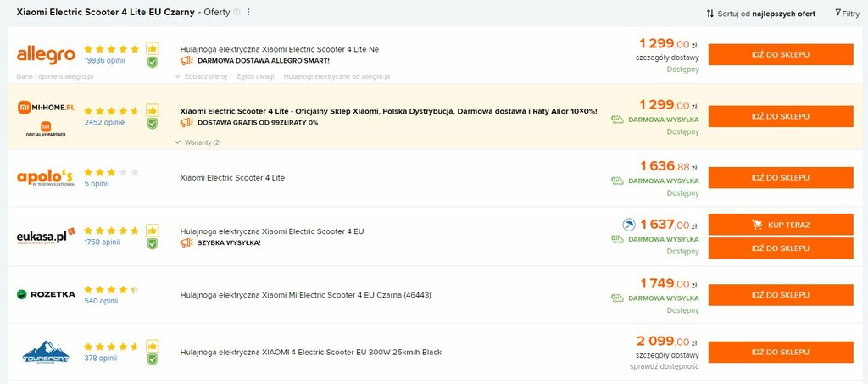Click the megaphone icon in the eukasa.pl offer

[186, 242]
